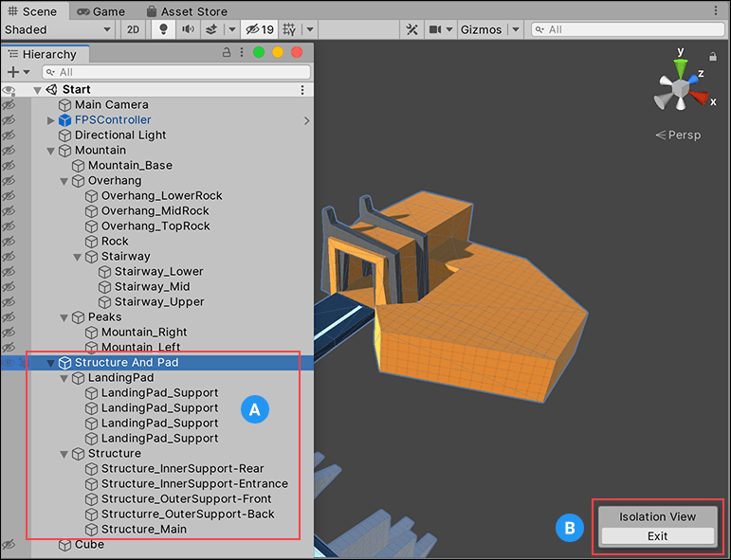This screenshot has width=731, height=560.
Task: Toggle visibility eye for Main Camera row
Action: click(9, 105)
